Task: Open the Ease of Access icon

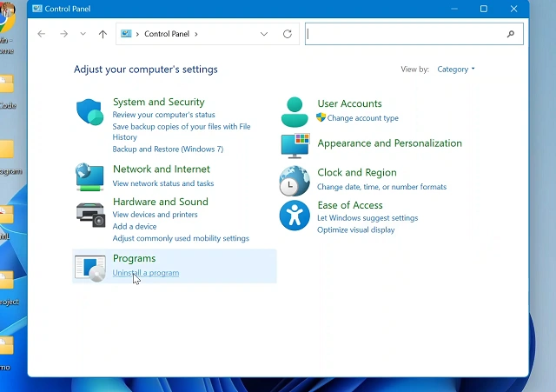Action: click(295, 216)
